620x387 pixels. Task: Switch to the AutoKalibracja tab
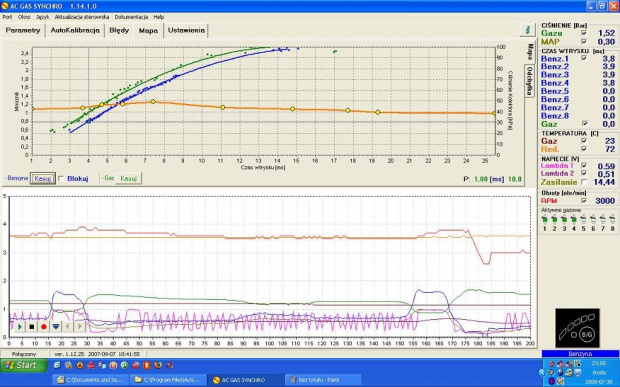pos(75,30)
